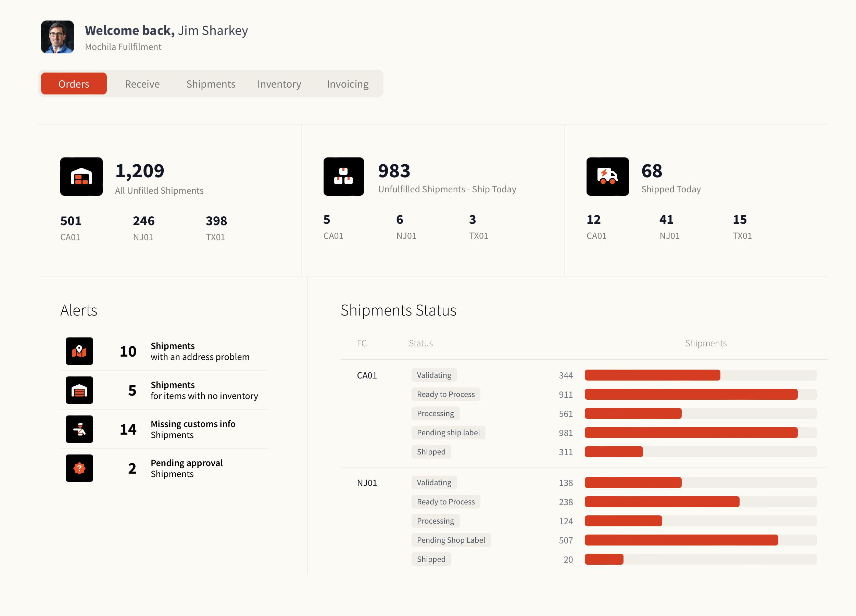
Task: Click the warehouse icon for All Unfilled Shipments
Action: coord(81,176)
